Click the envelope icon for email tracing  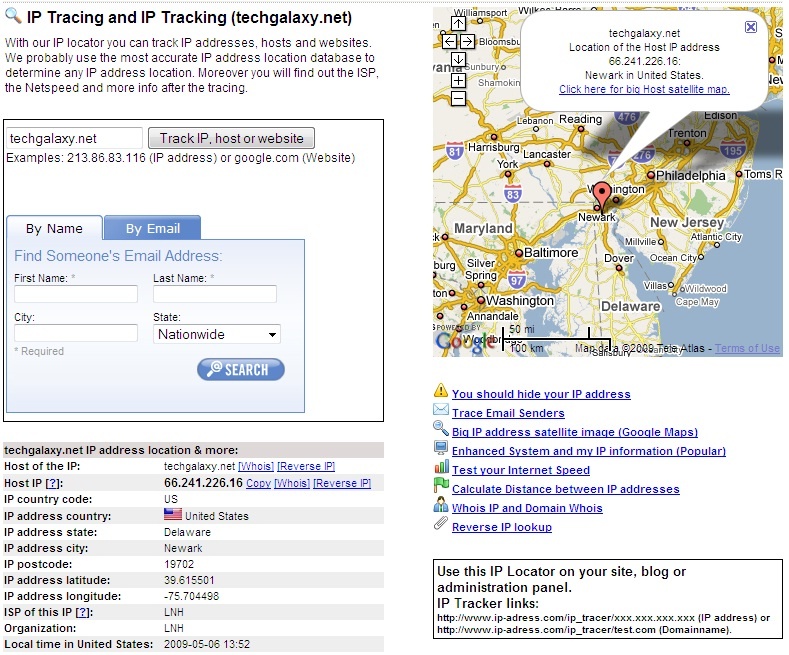[x=441, y=410]
